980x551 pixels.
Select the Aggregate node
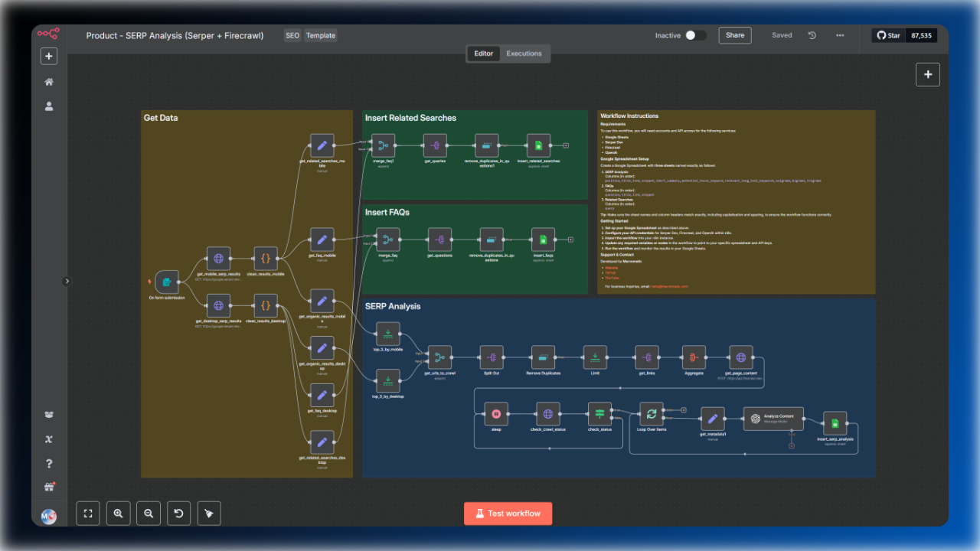(694, 357)
